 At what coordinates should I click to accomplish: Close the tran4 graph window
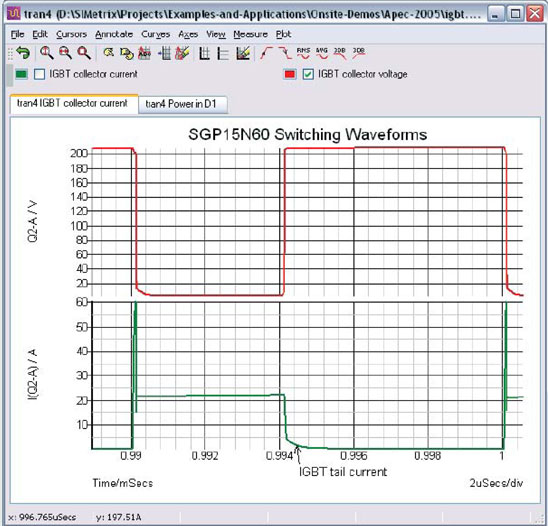[x=535, y=14]
